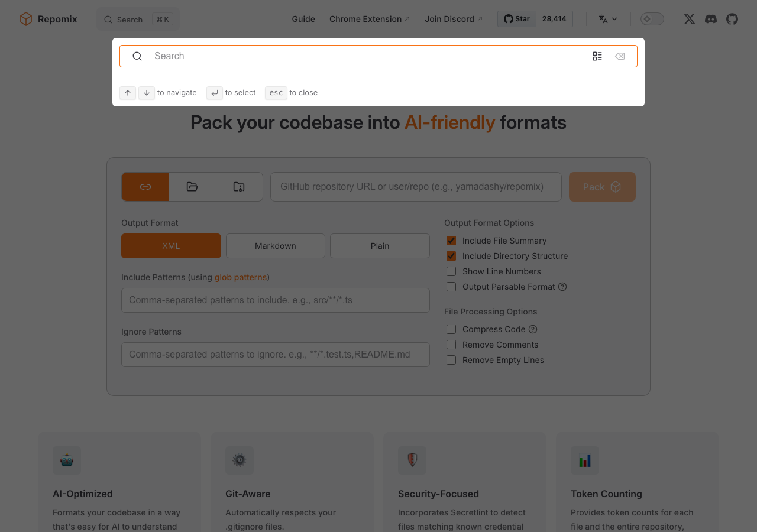Enable Show Line Numbers checkbox
The width and height of the screenshot is (757, 532).
[451, 271]
